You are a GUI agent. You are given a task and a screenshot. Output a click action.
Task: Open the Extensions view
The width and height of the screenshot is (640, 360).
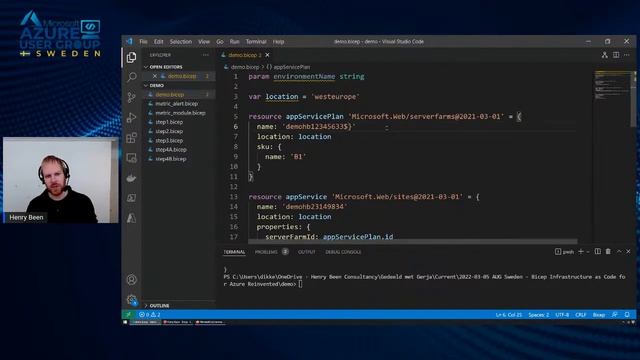(x=131, y=138)
